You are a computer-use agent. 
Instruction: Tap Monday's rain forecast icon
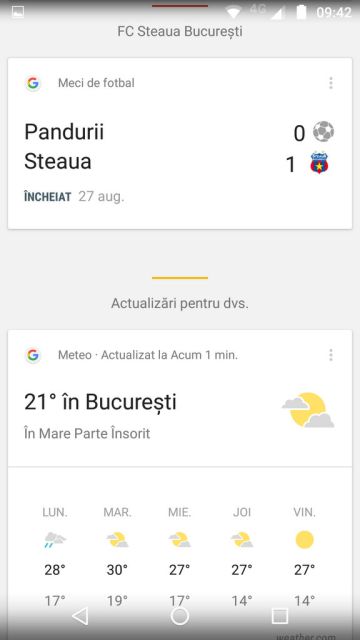[x=55, y=540]
